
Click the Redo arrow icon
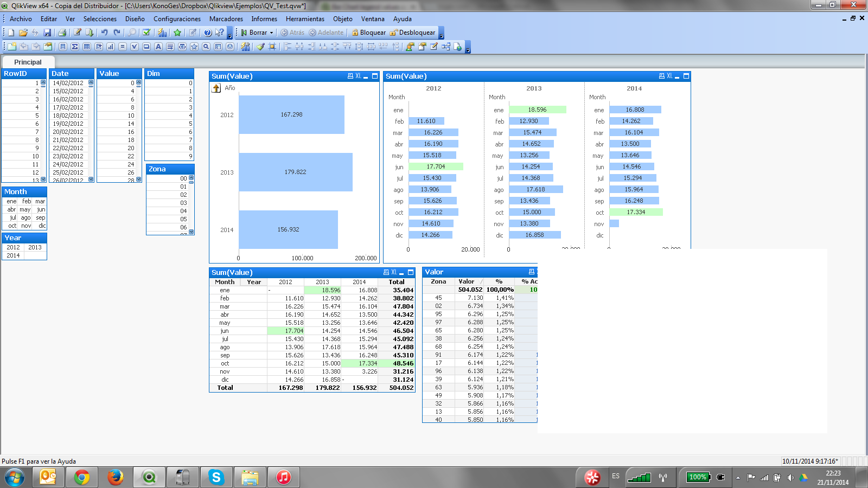tap(117, 33)
